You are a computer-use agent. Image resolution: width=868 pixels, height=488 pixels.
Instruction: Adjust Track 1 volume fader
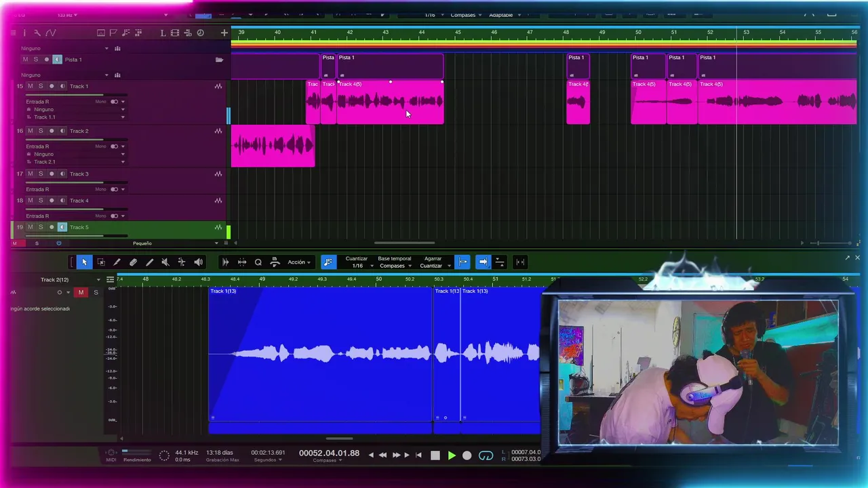(x=75, y=94)
